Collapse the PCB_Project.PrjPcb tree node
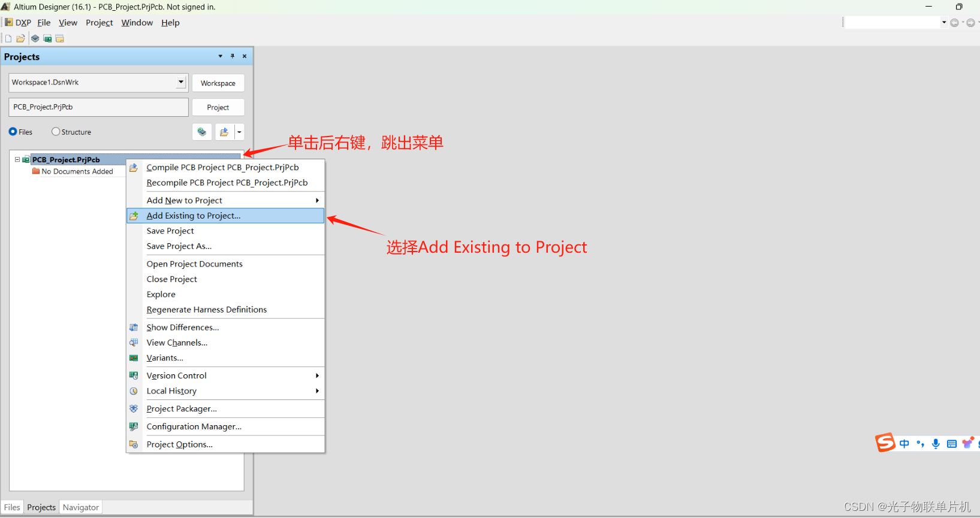Viewport: 980px width, 518px height. point(17,159)
